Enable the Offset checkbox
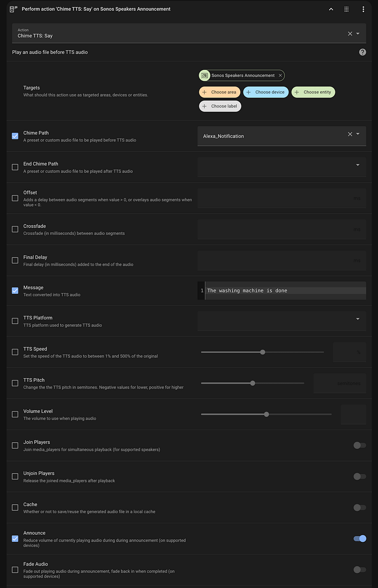 point(15,198)
